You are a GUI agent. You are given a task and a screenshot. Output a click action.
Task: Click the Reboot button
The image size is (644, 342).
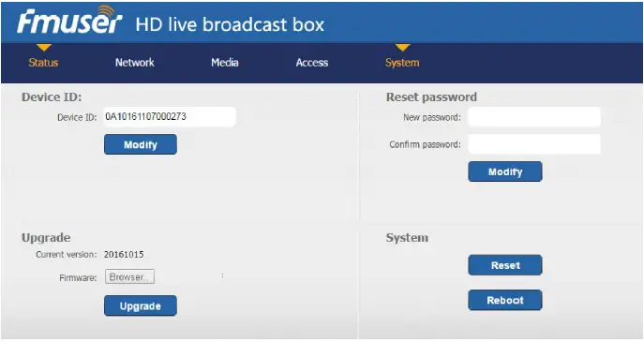[x=505, y=300]
